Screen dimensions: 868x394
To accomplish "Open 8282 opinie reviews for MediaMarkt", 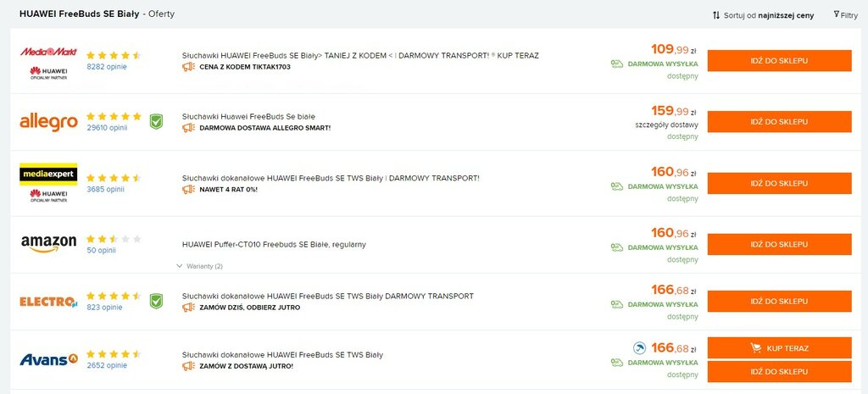I will [x=107, y=67].
